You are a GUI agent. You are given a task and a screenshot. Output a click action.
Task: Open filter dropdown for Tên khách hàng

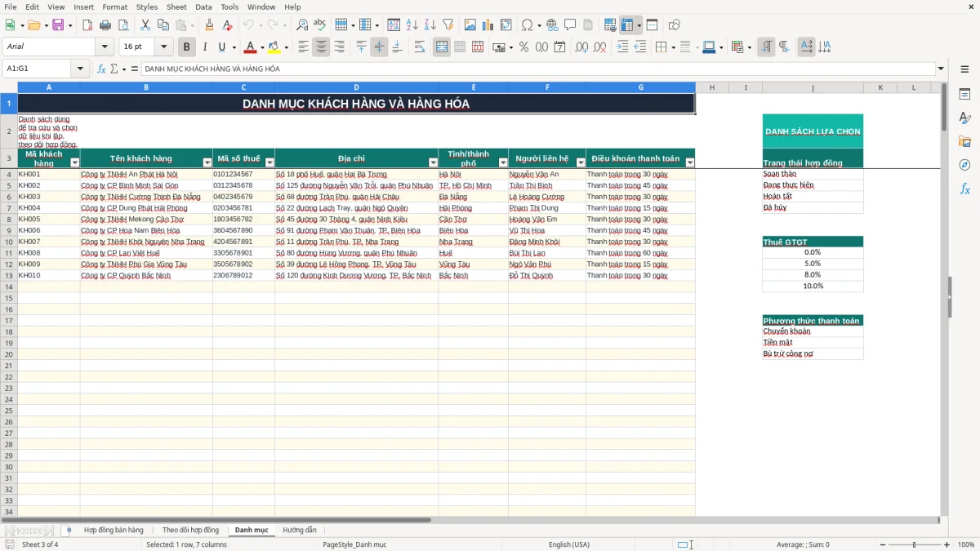point(207,162)
